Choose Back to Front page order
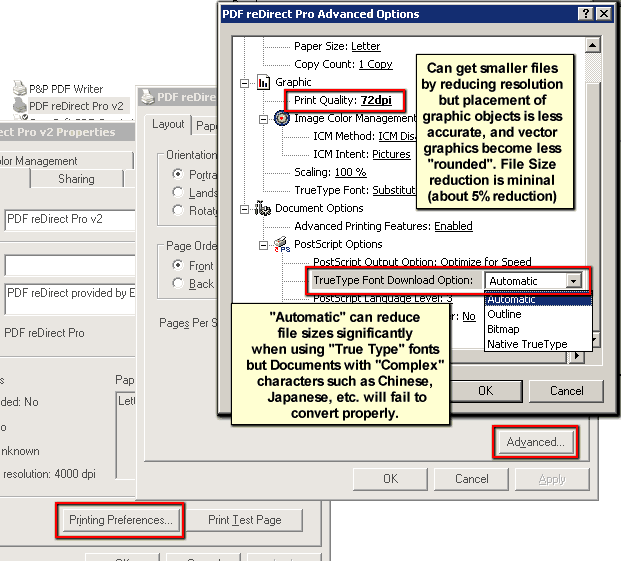Screen dimensions: 621x561 tap(178, 283)
